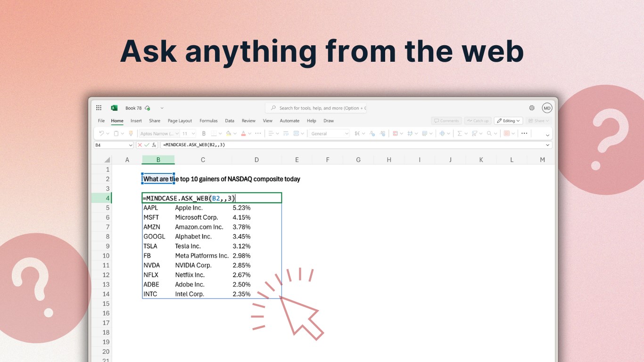Open the Aptos Narrow font dropdown
This screenshot has width=644, height=362.
point(177,133)
